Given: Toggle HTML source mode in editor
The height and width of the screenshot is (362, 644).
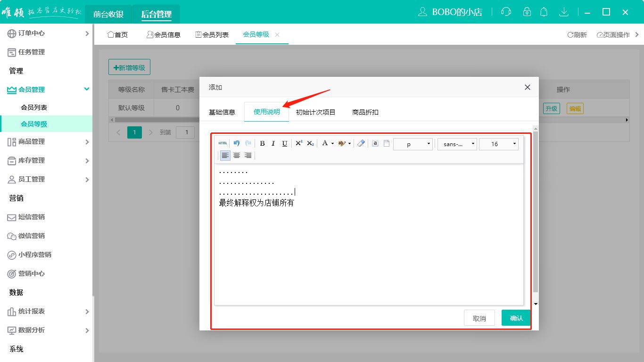Looking at the screenshot, I should pyautogui.click(x=223, y=143).
